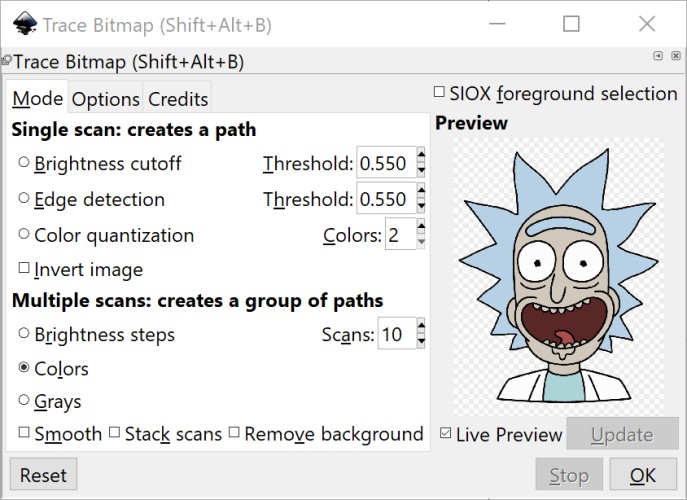687x500 pixels.
Task: Click 'Multiple scans: creates a group of paths' heading
Action: pos(198,301)
